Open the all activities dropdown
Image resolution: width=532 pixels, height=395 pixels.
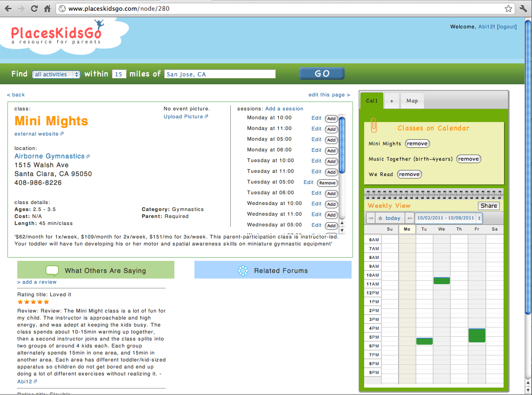coord(56,74)
